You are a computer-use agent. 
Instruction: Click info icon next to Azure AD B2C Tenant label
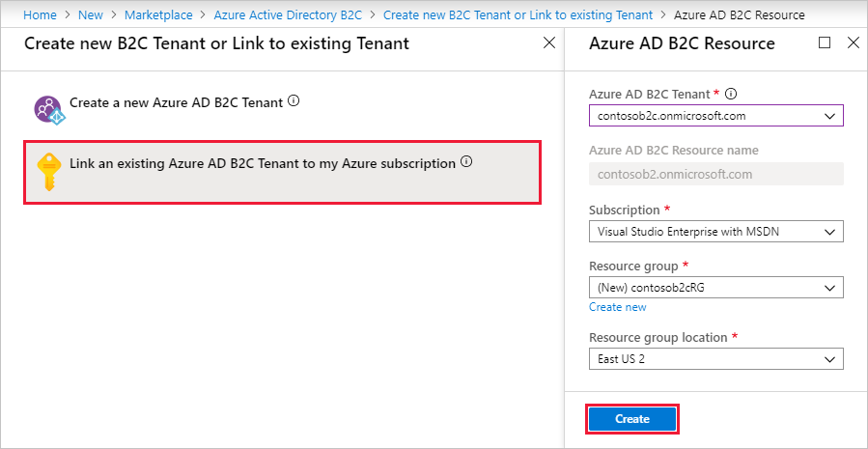(731, 94)
